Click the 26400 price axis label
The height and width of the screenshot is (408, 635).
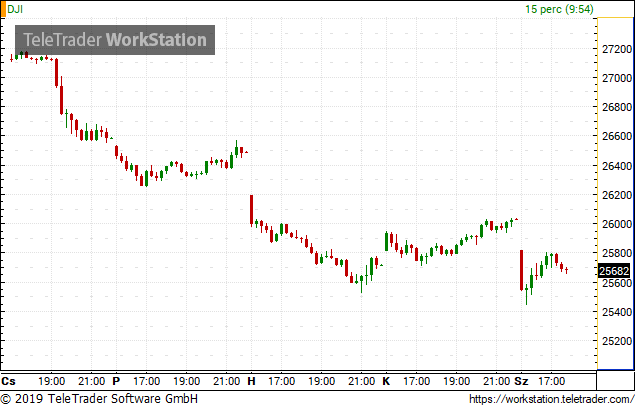pos(617,166)
